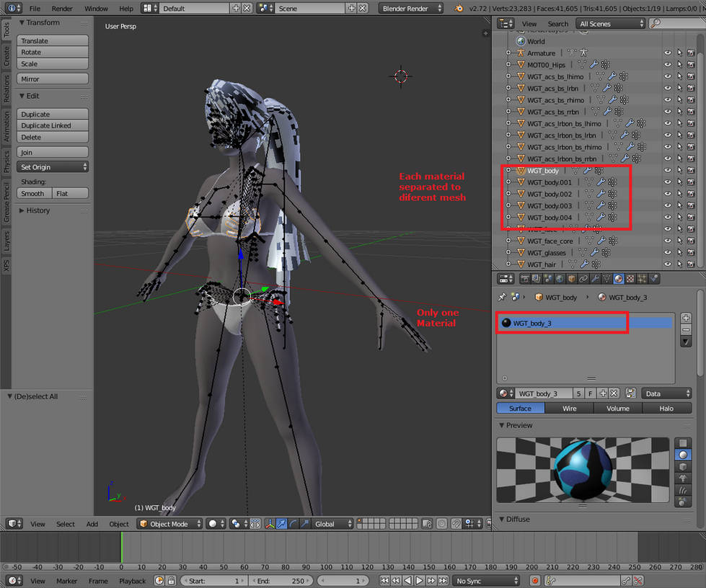Open the Physics properties icon
The height and width of the screenshot is (588, 706).
tap(654, 279)
